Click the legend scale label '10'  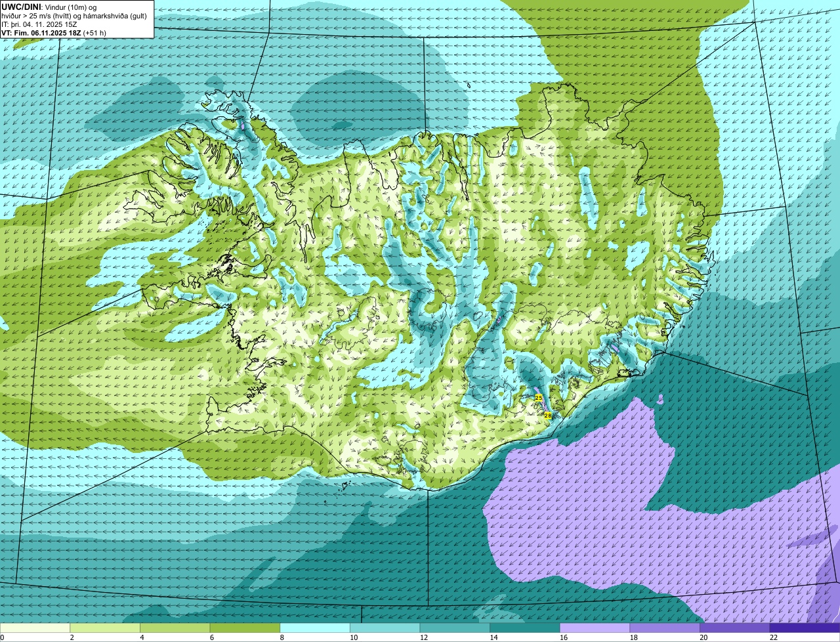point(354,637)
